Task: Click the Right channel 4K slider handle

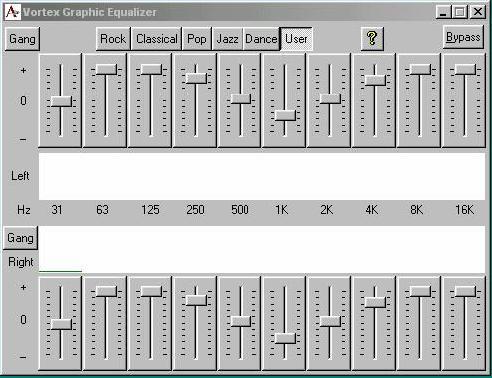Action: (x=375, y=302)
